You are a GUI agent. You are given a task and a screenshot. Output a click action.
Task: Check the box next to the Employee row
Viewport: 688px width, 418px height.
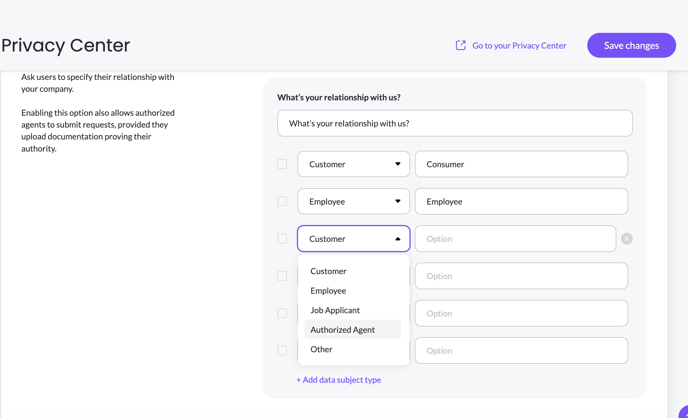coord(282,201)
